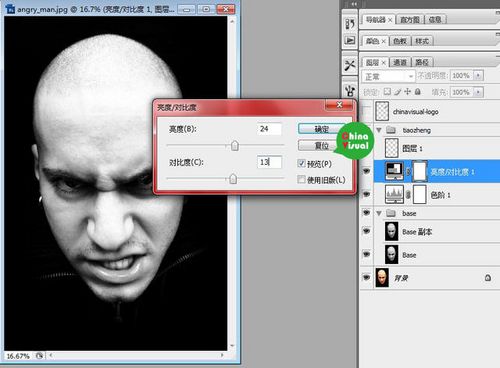The width and height of the screenshot is (500, 368).
Task: Select the Base layer name
Action: point(409,255)
